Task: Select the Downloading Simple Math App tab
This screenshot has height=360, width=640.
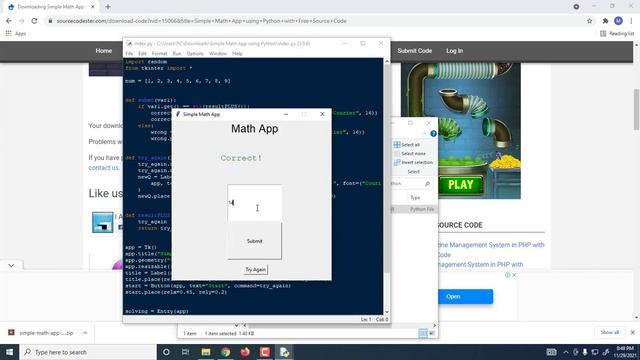Action: [50, 7]
